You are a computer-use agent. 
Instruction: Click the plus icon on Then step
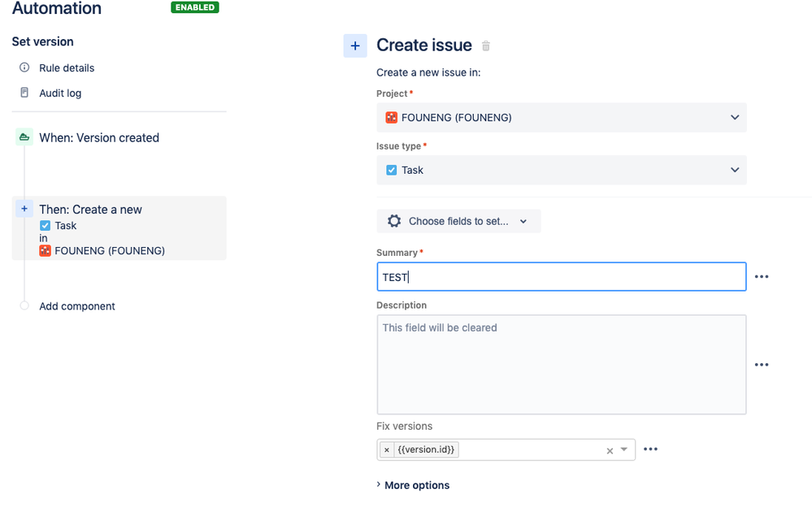tap(24, 209)
